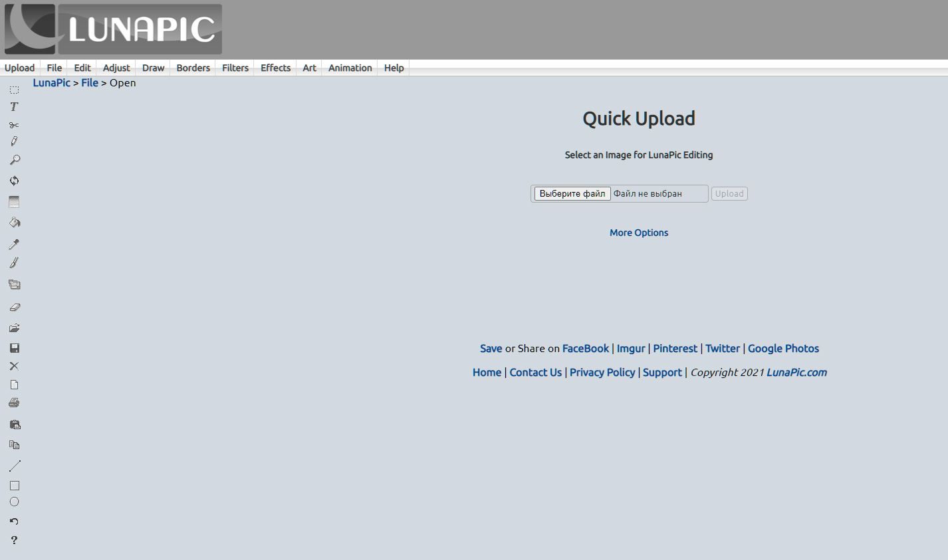
Task: Click the Imgur share link
Action: coord(631,348)
